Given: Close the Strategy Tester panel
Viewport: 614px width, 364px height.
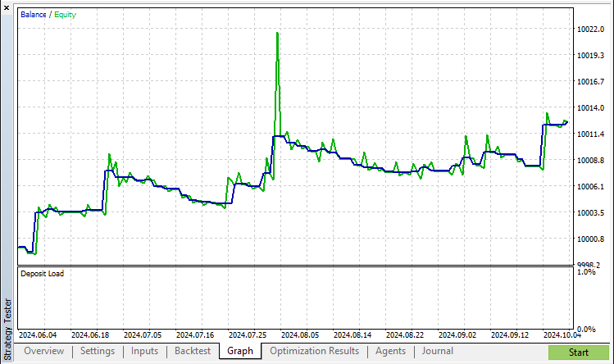Looking at the screenshot, I should [x=7, y=7].
